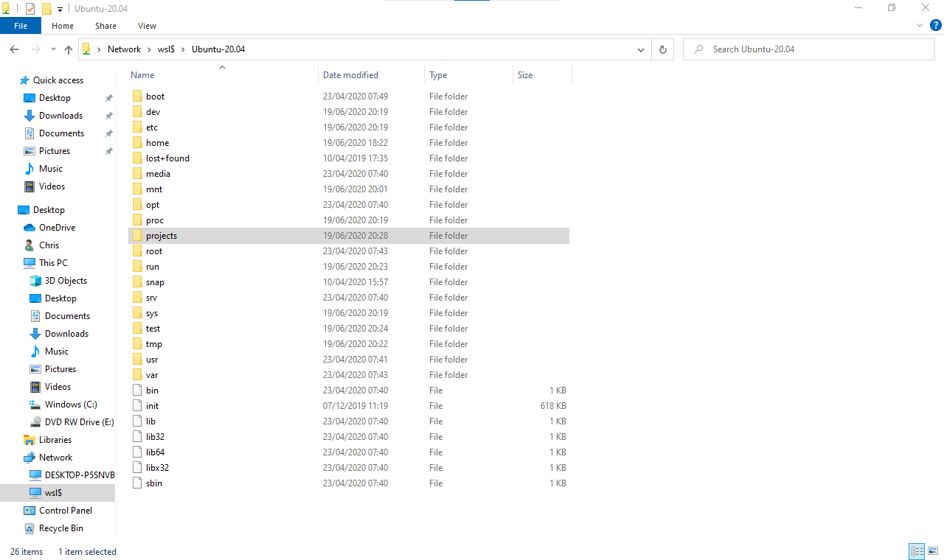Open the File menu tab
This screenshot has height=560, width=944.
click(21, 26)
